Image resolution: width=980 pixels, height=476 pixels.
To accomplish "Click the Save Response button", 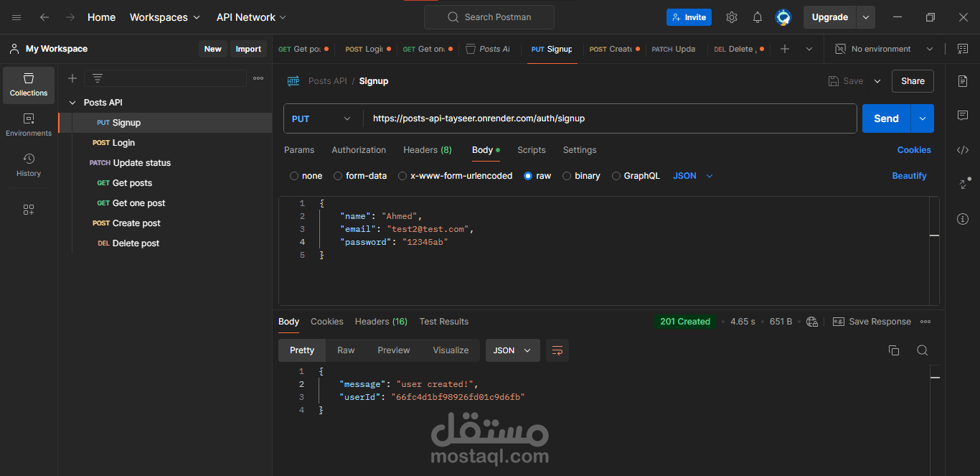I will [x=872, y=322].
